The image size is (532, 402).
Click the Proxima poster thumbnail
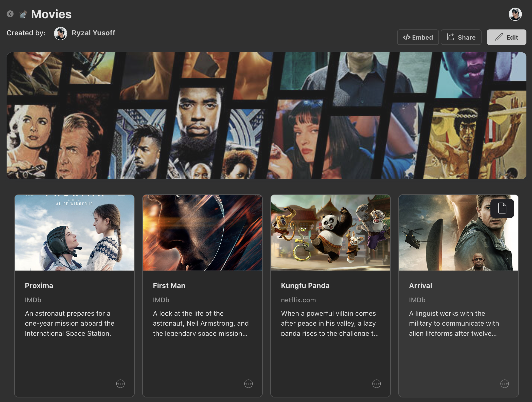(74, 233)
